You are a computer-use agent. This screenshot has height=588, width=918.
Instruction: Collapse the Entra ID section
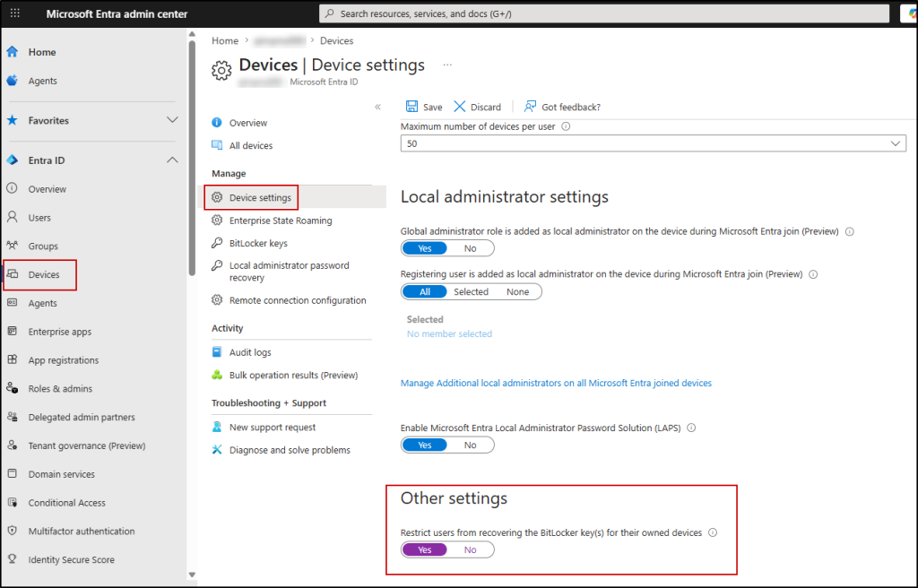click(171, 160)
